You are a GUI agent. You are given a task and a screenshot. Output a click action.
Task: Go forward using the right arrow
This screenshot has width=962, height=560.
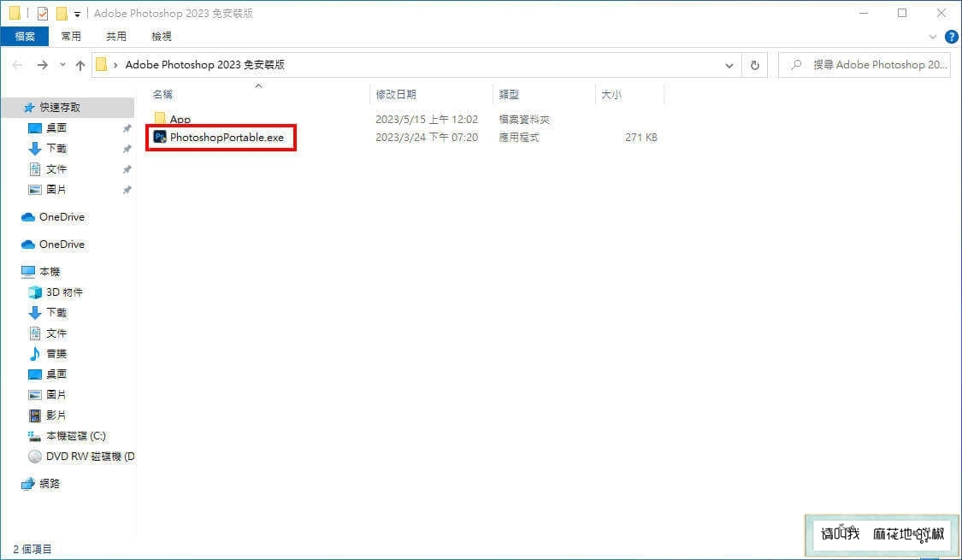(x=43, y=64)
